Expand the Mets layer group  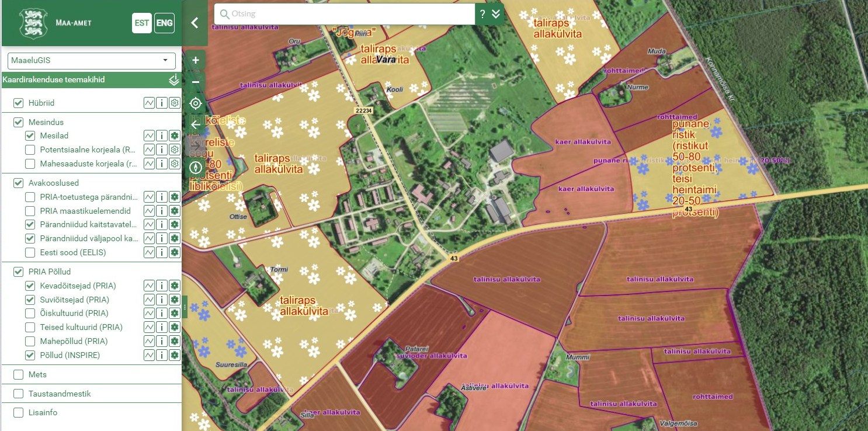click(x=37, y=374)
